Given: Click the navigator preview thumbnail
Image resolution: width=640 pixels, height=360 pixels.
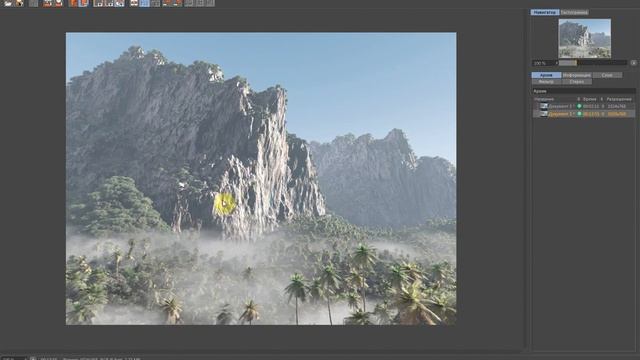Looking at the screenshot, I should [584, 38].
